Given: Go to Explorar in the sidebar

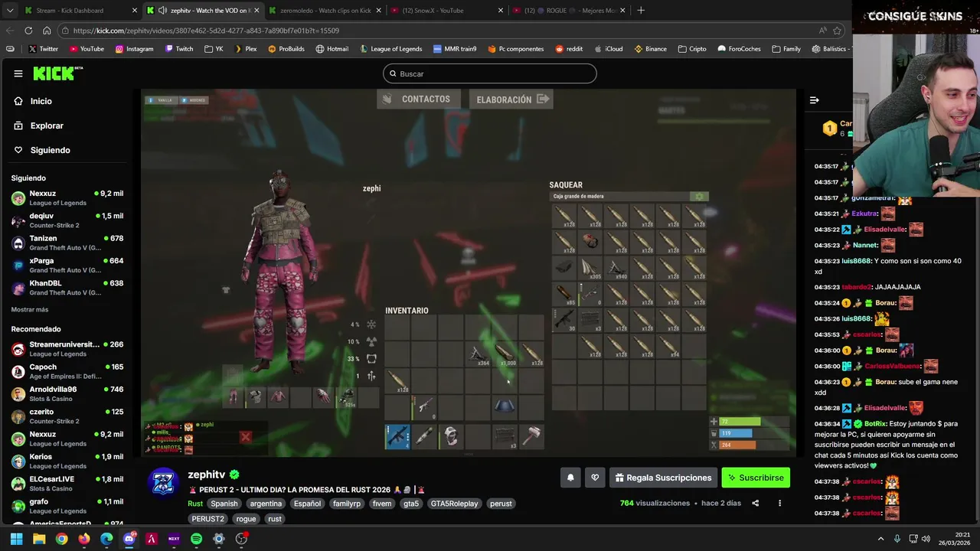Looking at the screenshot, I should [47, 126].
